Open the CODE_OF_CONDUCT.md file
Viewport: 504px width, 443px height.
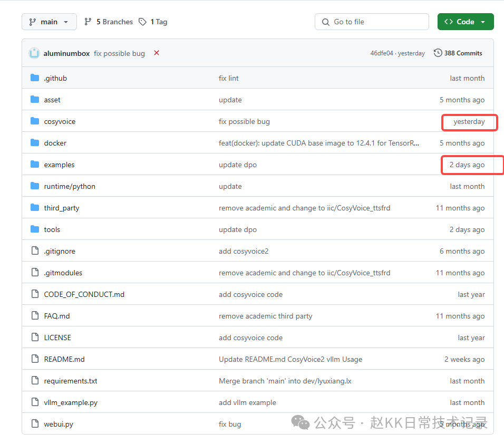click(84, 294)
